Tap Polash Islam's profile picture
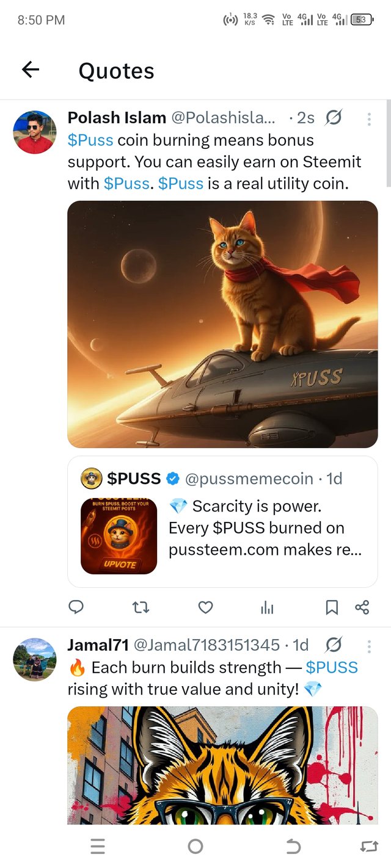Viewport: 391px width, 868px height. (x=34, y=132)
